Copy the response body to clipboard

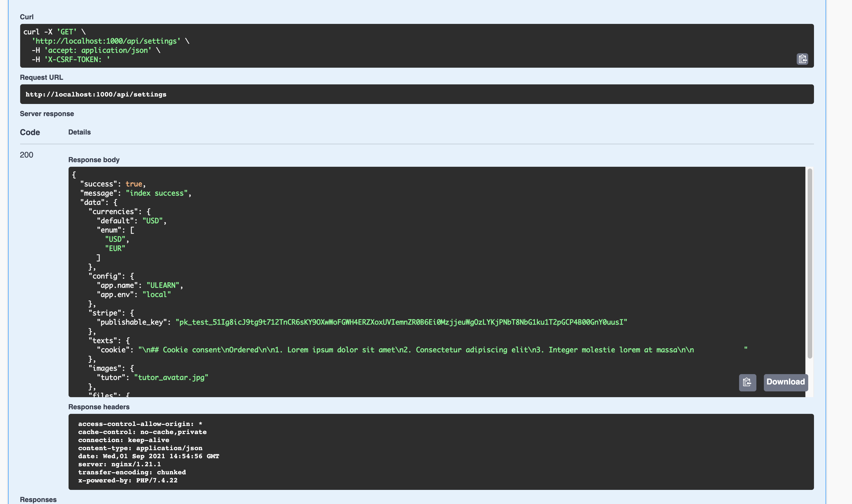(747, 382)
